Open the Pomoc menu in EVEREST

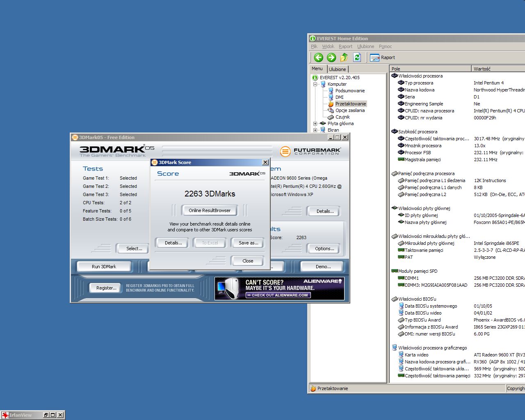tap(385, 46)
